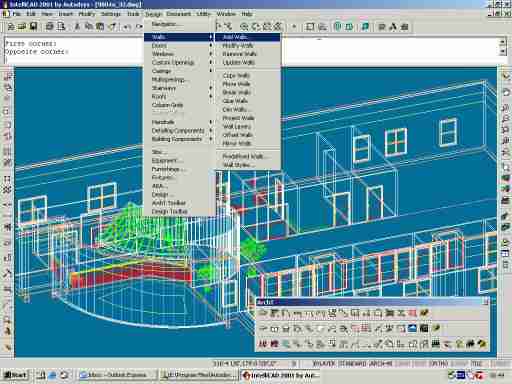512x384 pixels.
Task: Toggle TILE mode in status bar
Action: [476, 364]
